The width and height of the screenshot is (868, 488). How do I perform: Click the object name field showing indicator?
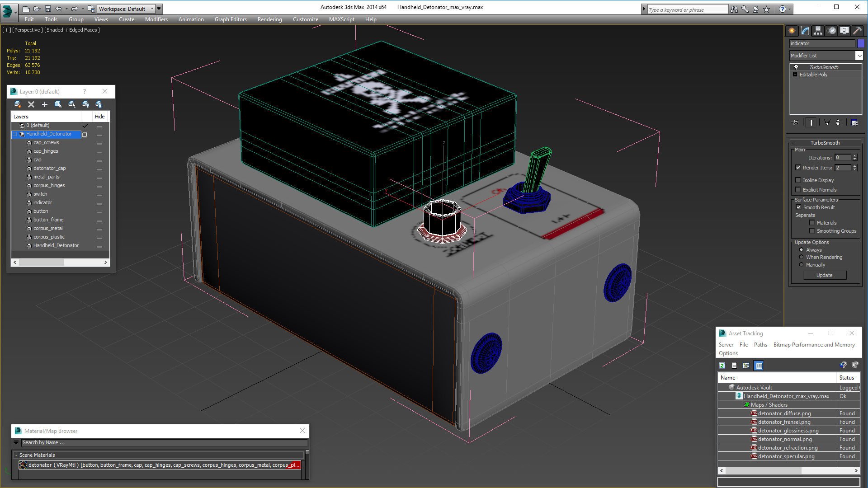[x=822, y=43]
